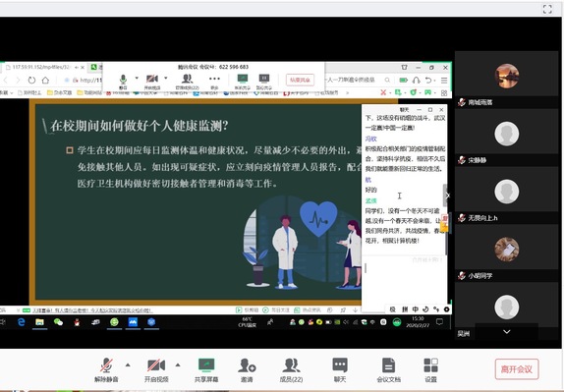Click the 邀请 invite participants icon

247,369
